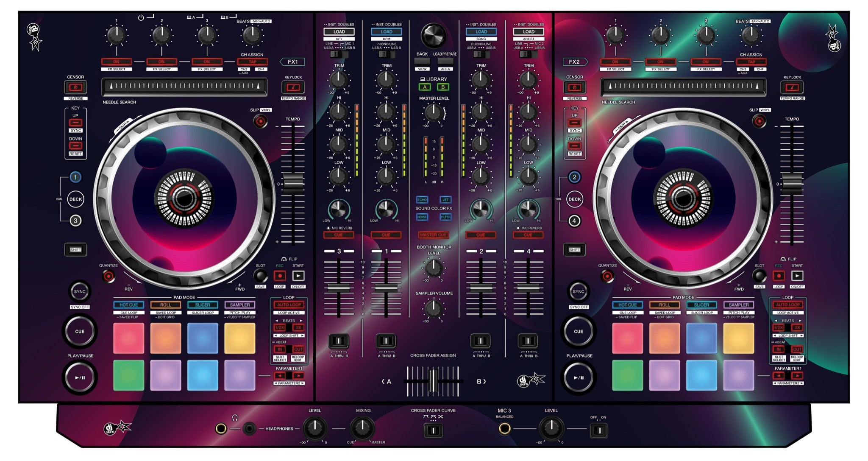
Task: Select ROLL pad mode on left deck
Action: [x=166, y=305]
